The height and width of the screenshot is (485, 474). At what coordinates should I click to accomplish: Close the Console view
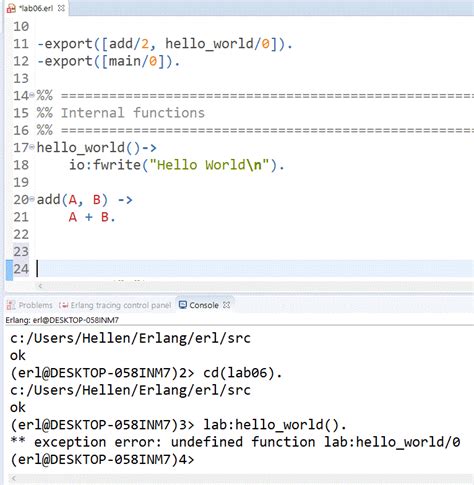coord(226,305)
